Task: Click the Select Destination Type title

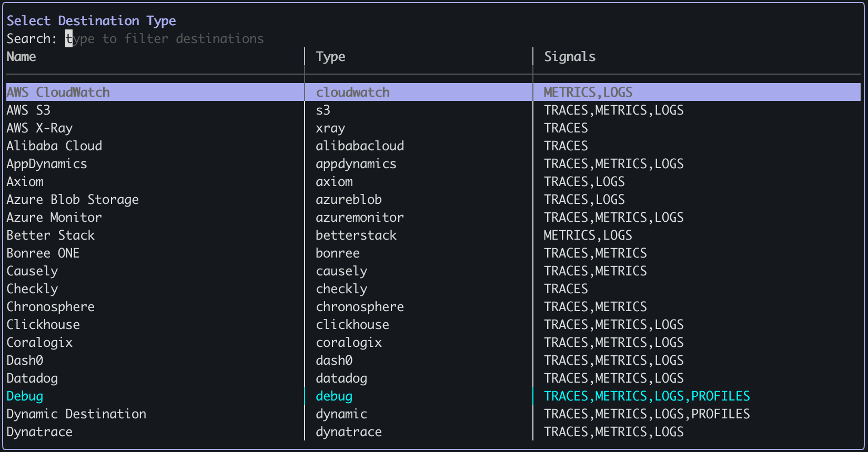Action: tap(91, 21)
